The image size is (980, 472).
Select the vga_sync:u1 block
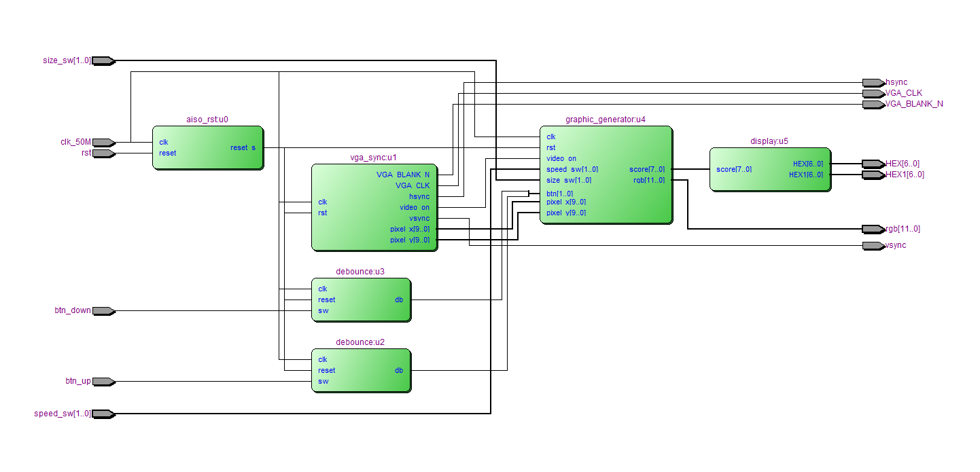tap(374, 207)
